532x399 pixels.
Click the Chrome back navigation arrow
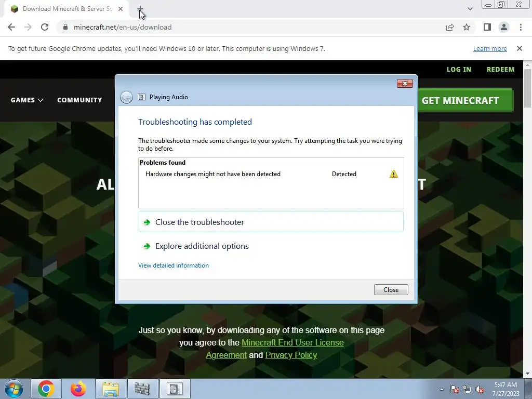click(11, 27)
